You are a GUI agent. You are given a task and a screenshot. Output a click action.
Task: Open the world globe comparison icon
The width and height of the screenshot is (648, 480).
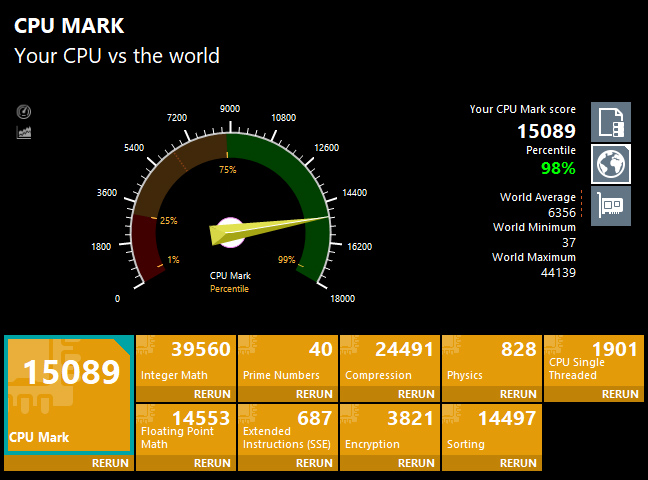coord(611,164)
